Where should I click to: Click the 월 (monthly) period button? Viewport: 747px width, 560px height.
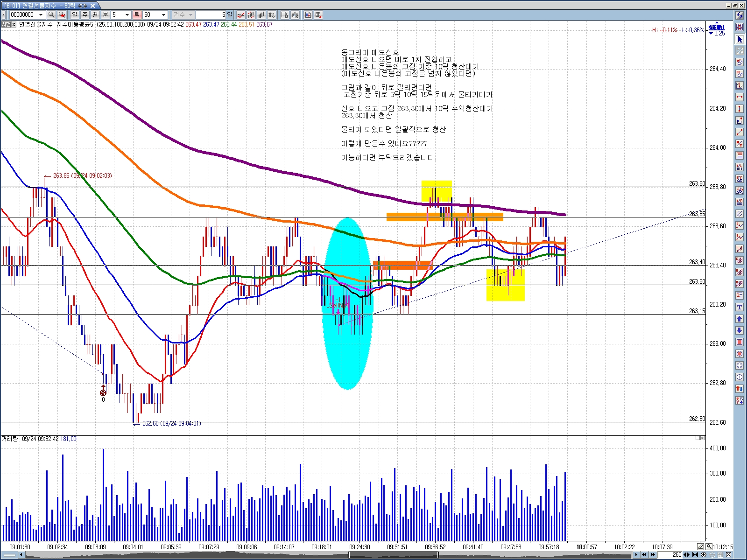(95, 15)
